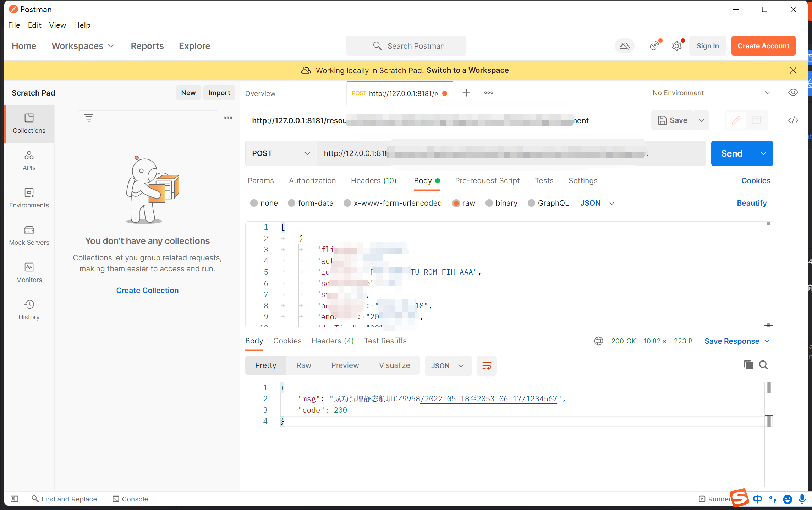812x510 pixels.
Task: Open Find and Replace
Action: coord(64,499)
